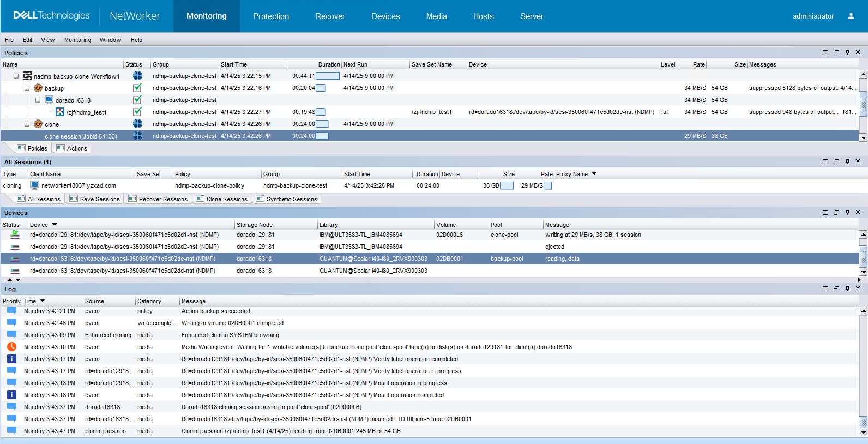Click the clone action gear icon
Image resolution: width=868 pixels, height=444 pixels.
click(38, 124)
